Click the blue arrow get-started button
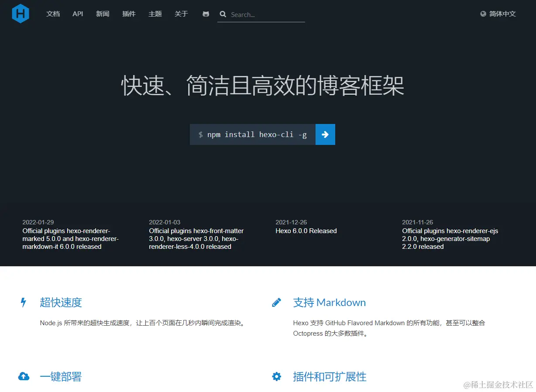Image resolution: width=536 pixels, height=392 pixels. click(325, 134)
